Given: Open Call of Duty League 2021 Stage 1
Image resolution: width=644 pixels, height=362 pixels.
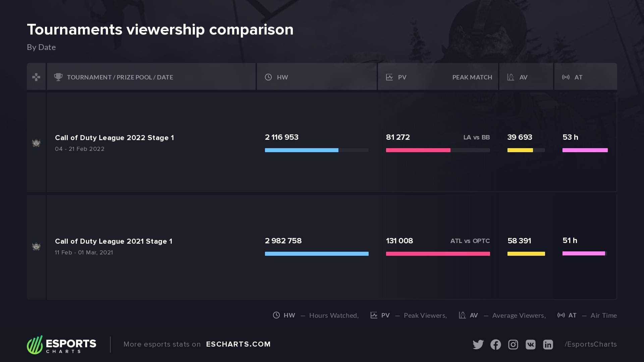Looking at the screenshot, I should (113, 241).
